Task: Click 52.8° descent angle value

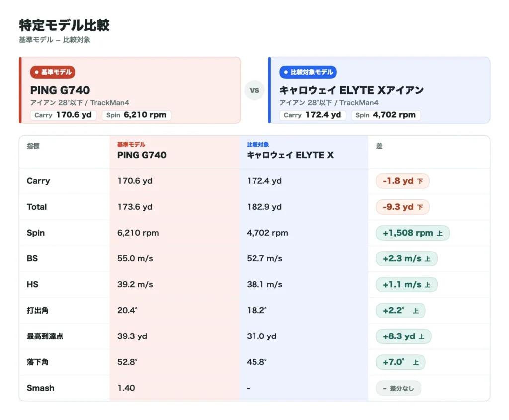Action: [127, 362]
